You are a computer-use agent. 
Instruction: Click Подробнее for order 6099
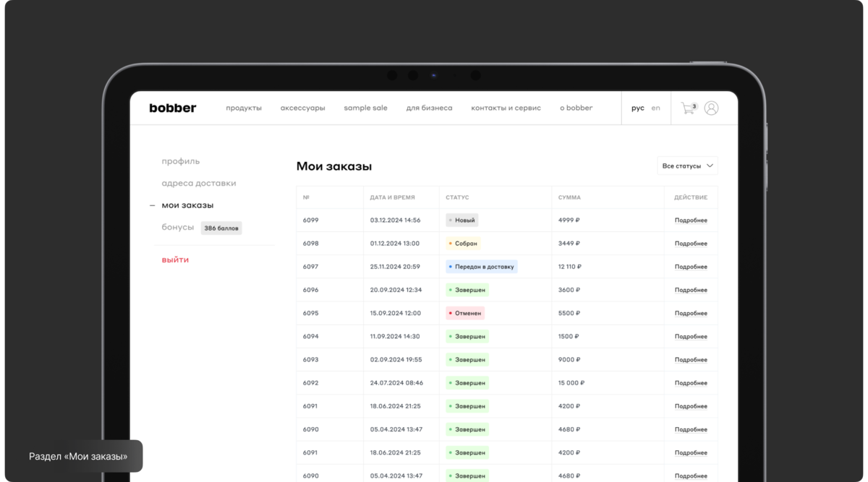[691, 220]
